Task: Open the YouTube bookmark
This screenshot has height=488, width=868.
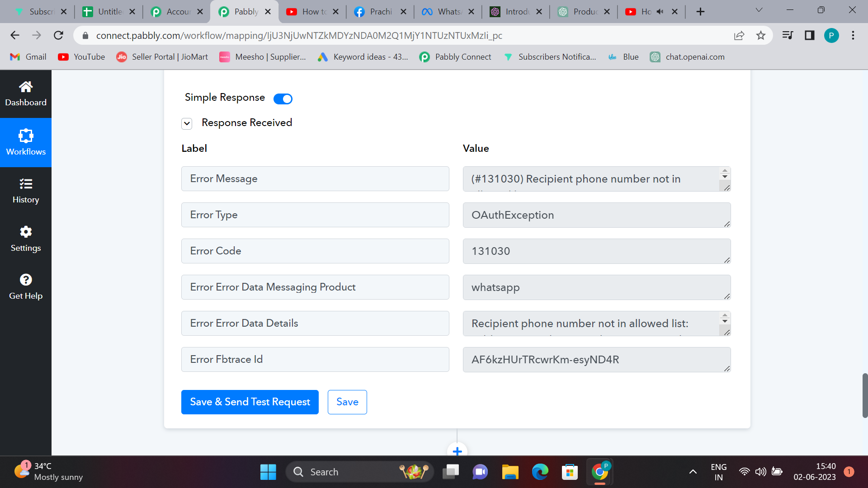Action: coord(81,57)
